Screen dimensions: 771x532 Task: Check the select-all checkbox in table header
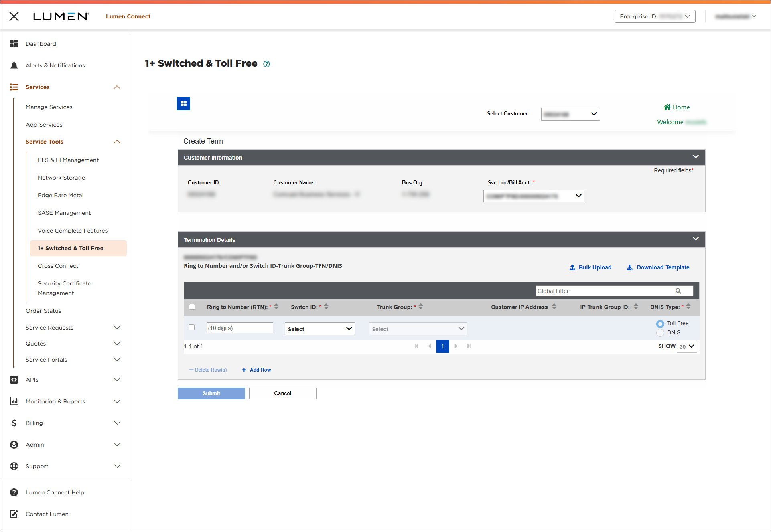192,307
